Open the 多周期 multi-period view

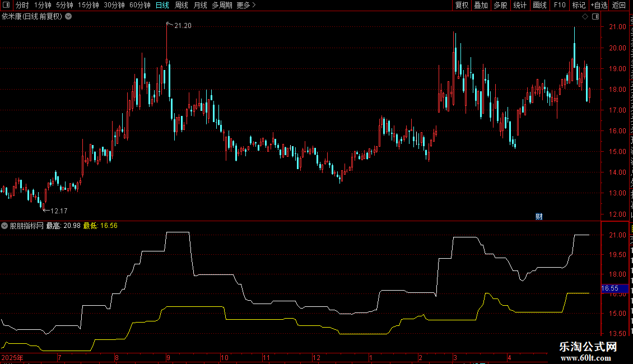click(x=222, y=5)
